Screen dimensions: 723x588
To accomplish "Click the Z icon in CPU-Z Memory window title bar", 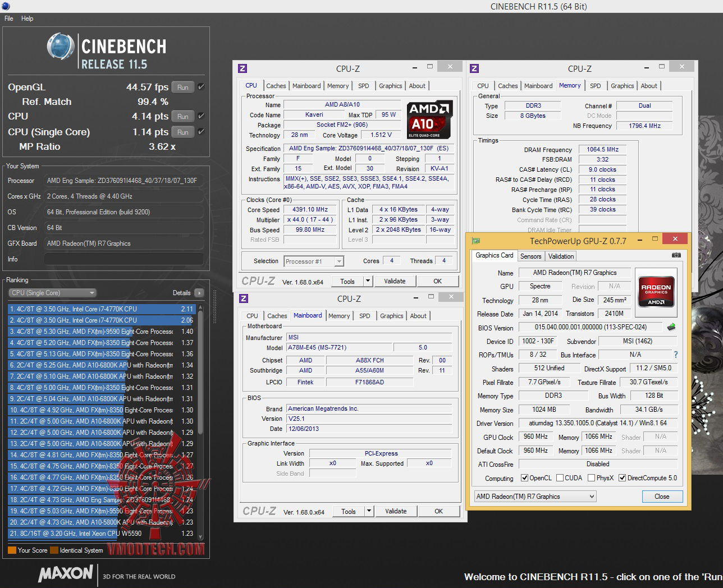I will pyautogui.click(x=474, y=68).
